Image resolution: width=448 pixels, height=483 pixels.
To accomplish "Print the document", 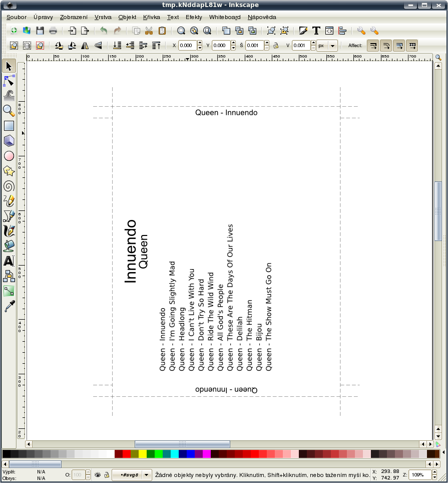I will click(53, 31).
